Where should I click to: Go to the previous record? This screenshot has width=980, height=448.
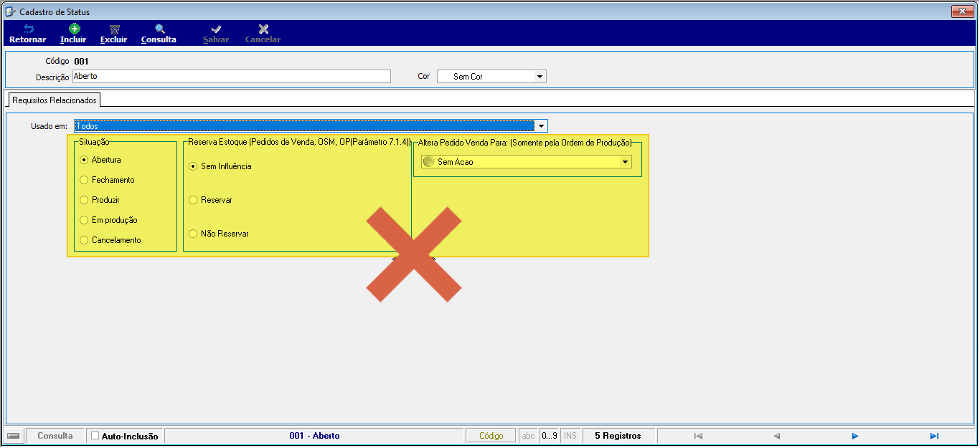[x=776, y=436]
